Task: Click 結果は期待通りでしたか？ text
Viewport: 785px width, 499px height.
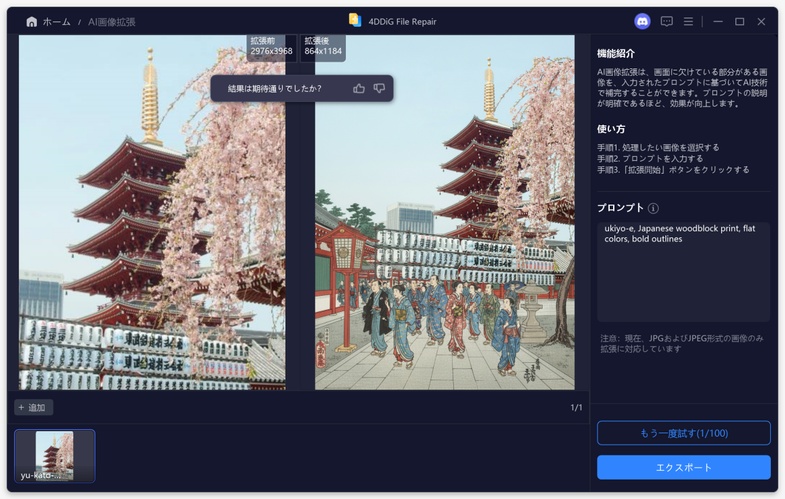Action: [274, 89]
